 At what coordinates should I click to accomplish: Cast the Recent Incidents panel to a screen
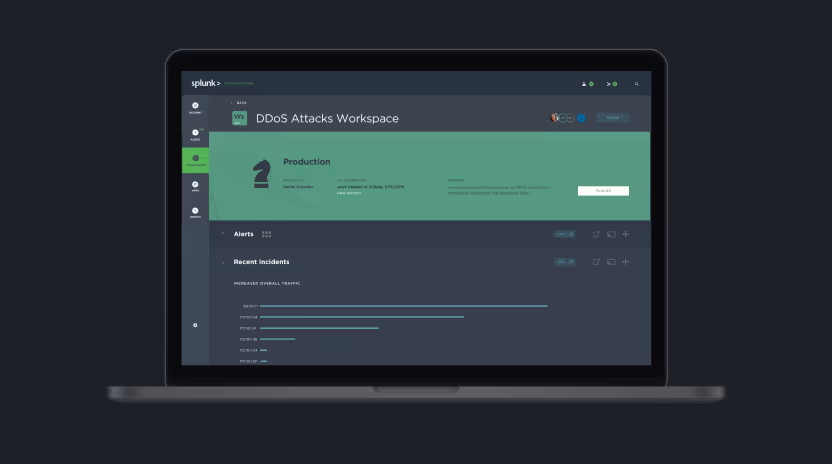coord(611,262)
